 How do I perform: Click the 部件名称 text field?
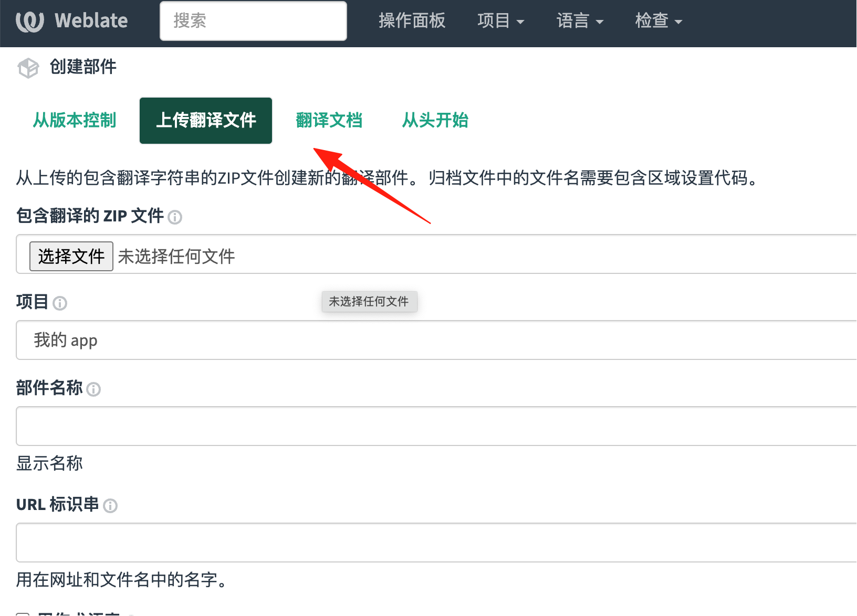pos(436,426)
